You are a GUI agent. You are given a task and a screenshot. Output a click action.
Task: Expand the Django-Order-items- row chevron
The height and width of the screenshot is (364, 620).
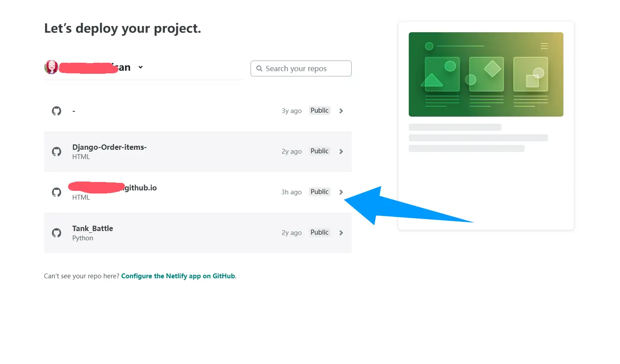coord(341,152)
